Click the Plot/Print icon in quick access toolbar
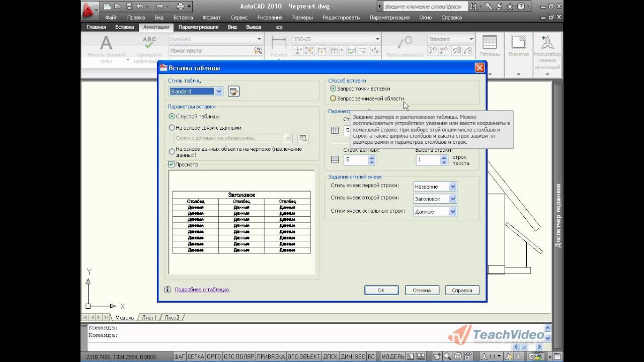Screen dimensions: 644x362 click(x=180, y=7)
